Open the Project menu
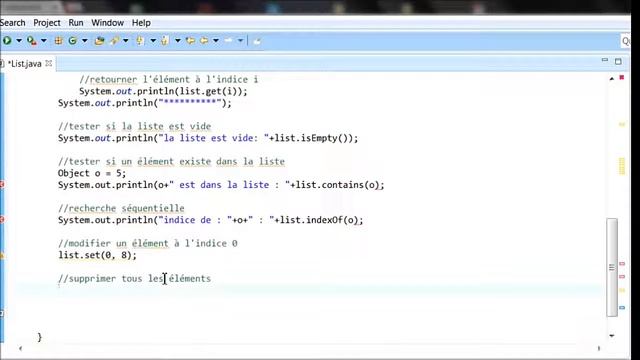The width and height of the screenshot is (640, 360). coord(47,23)
